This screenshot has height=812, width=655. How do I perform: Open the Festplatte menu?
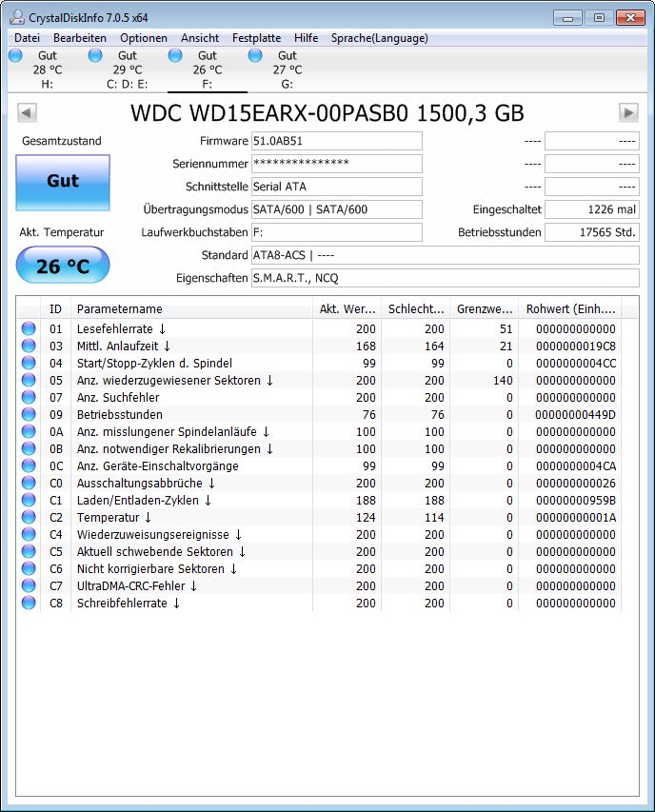coord(256,38)
